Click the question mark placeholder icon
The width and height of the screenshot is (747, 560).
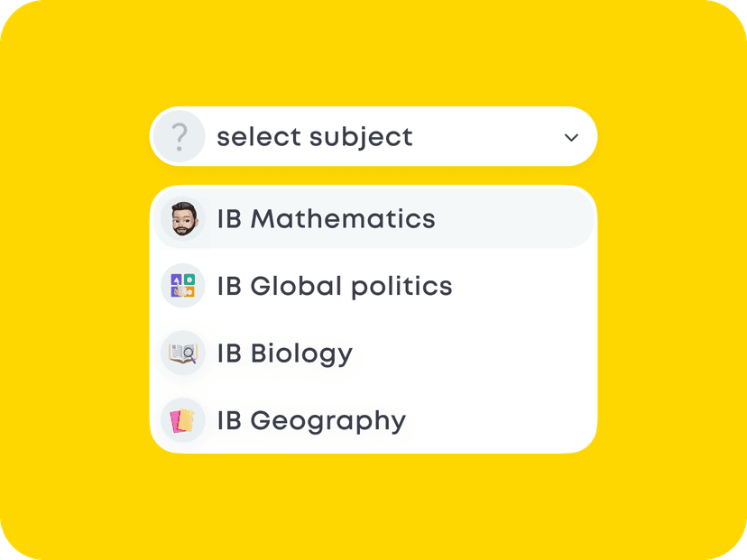(180, 137)
